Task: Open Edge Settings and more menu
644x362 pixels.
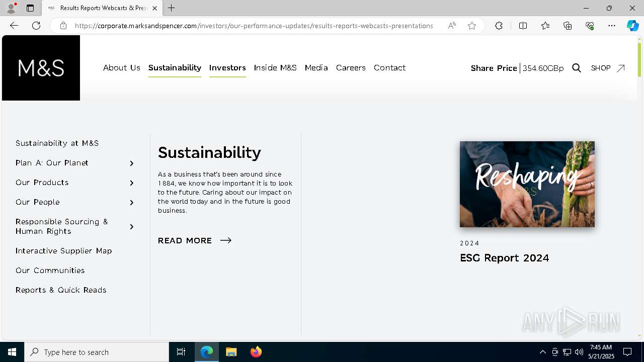Action: click(x=612, y=26)
